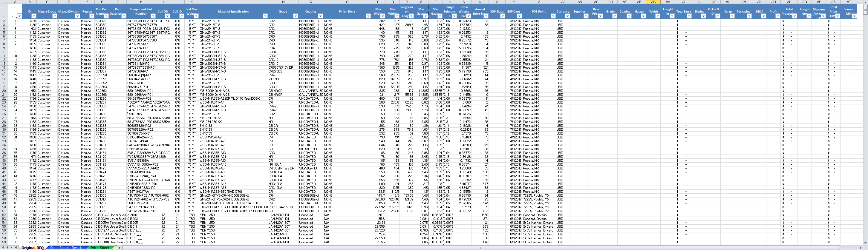Open the Finish-Extra filter dropdown
This screenshot has width=868, height=250.
pos(368,16)
